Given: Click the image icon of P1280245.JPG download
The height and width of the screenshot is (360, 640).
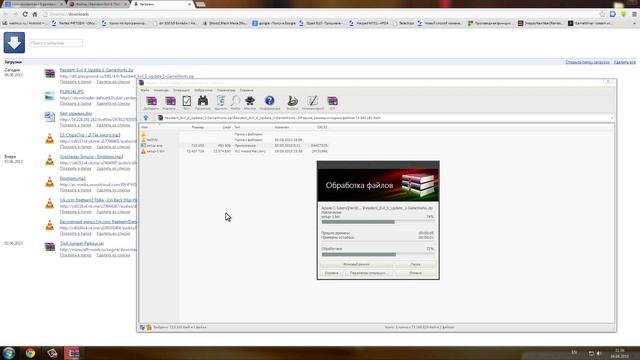Looking at the screenshot, I should click(x=49, y=96).
